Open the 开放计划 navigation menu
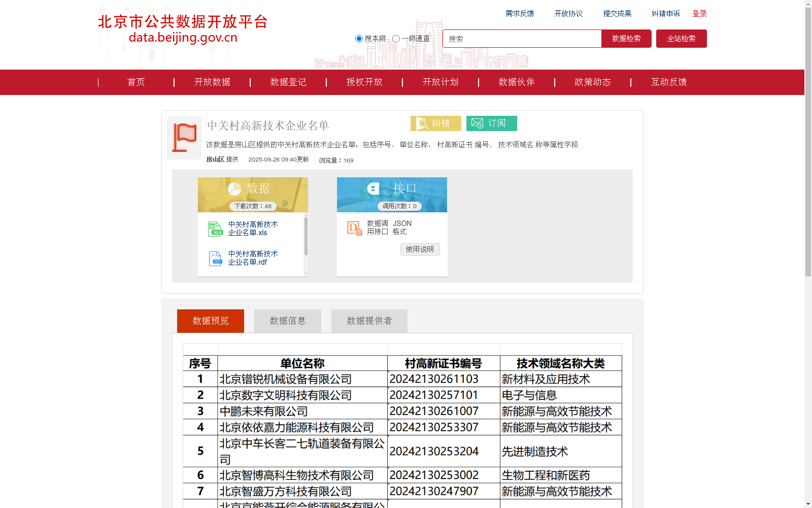The height and width of the screenshot is (508, 812). click(x=441, y=82)
